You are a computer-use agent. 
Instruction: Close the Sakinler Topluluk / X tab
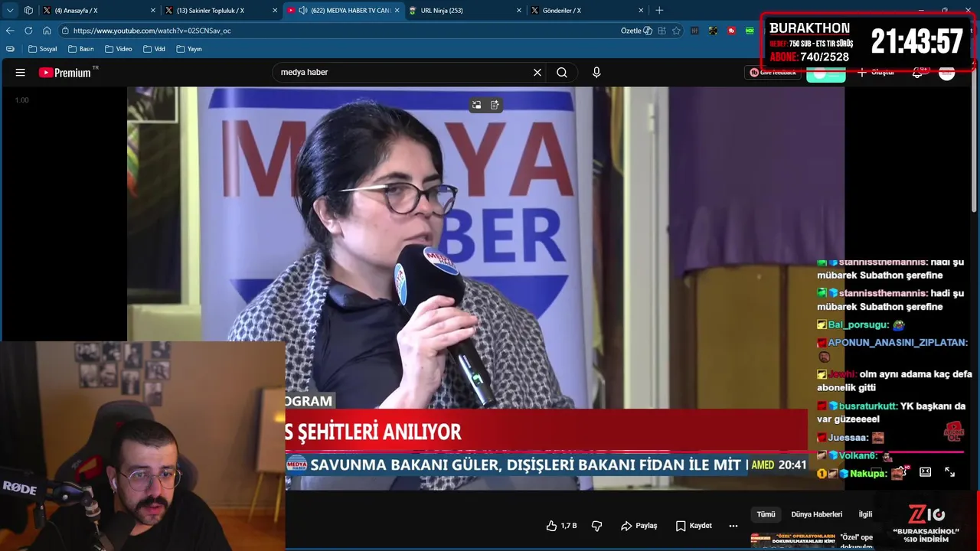(275, 11)
